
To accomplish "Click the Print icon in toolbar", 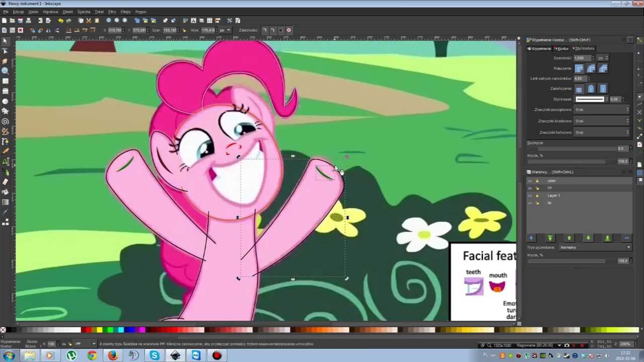I will (x=28, y=21).
